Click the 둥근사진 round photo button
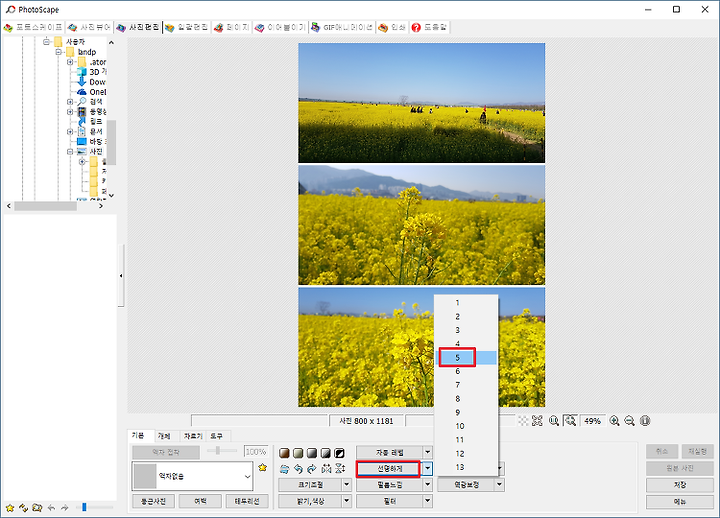Viewport: 720px width, 518px height. 153,501
